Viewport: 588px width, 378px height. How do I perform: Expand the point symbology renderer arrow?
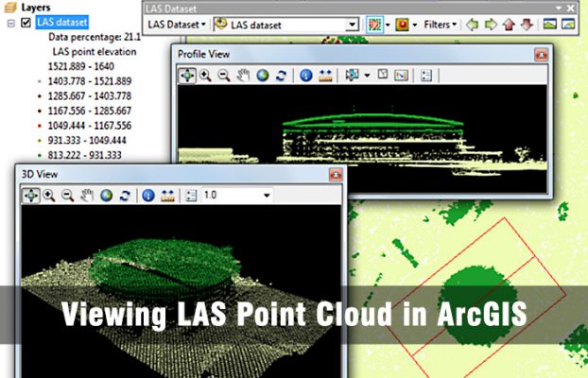pyautogui.click(x=388, y=26)
